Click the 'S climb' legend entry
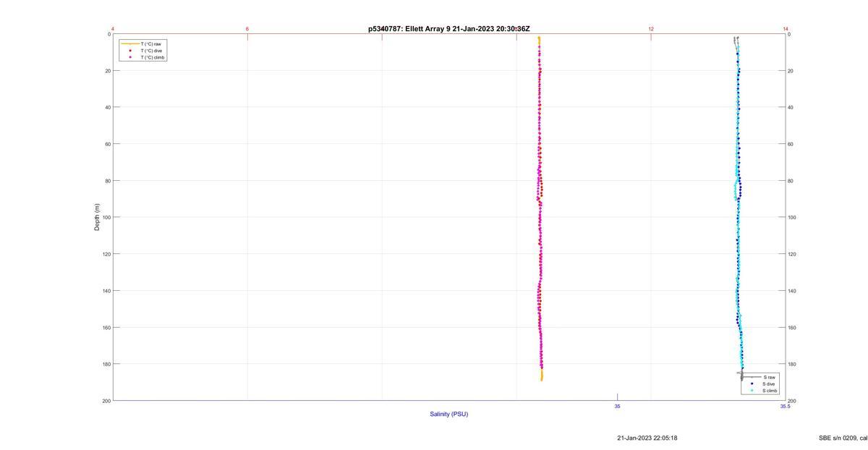This screenshot has width=868, height=450. [x=770, y=391]
